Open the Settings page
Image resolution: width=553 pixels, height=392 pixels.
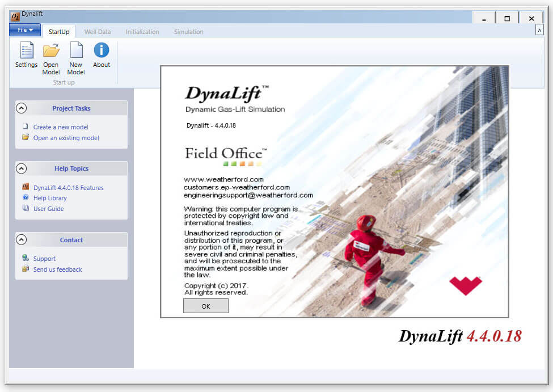point(26,54)
